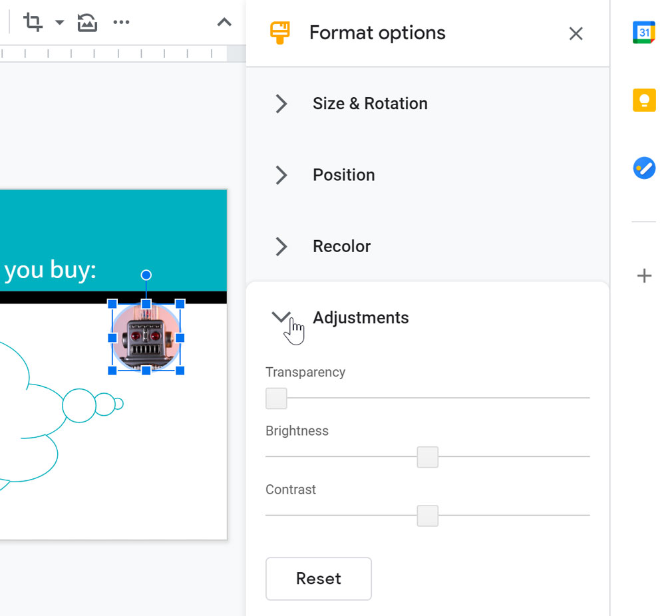The height and width of the screenshot is (616, 672).
Task: Open Google Tasks from the side panel
Action: [643, 168]
